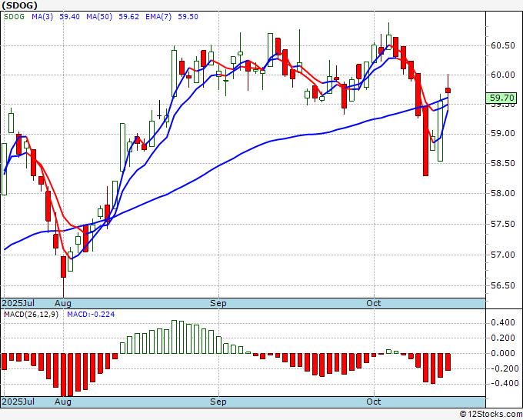The width and height of the screenshot is (523, 420).
Task: Click the current price tag 59.70
Action: pos(501,98)
